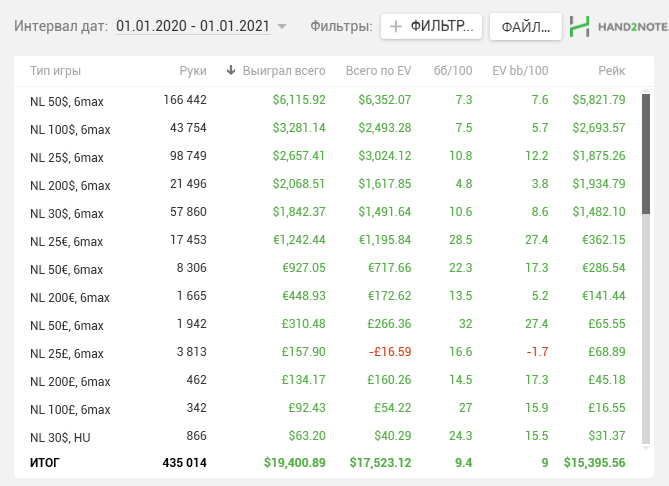Select the NL 200$, 6max row
Screen dimensions: 669x486
pyautogui.click(x=328, y=184)
